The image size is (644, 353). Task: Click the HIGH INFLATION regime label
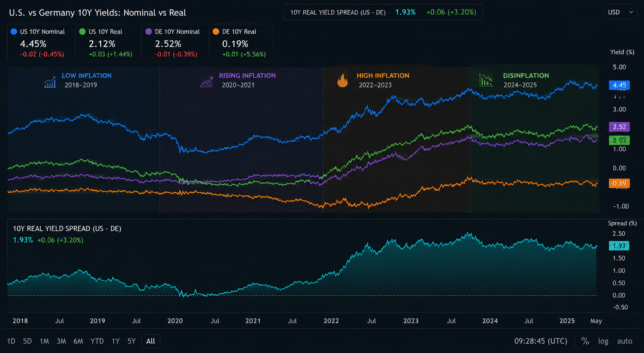tap(383, 76)
